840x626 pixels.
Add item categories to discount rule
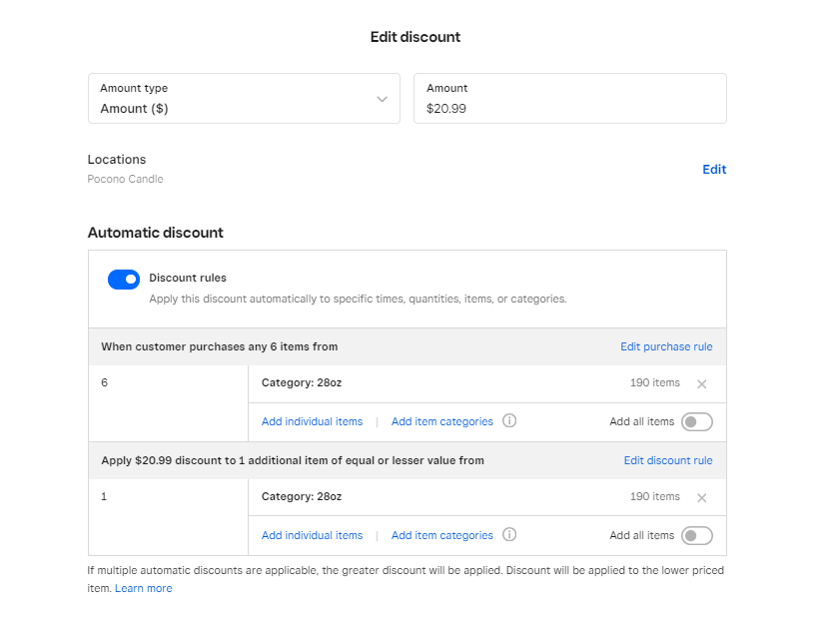pyautogui.click(x=441, y=536)
